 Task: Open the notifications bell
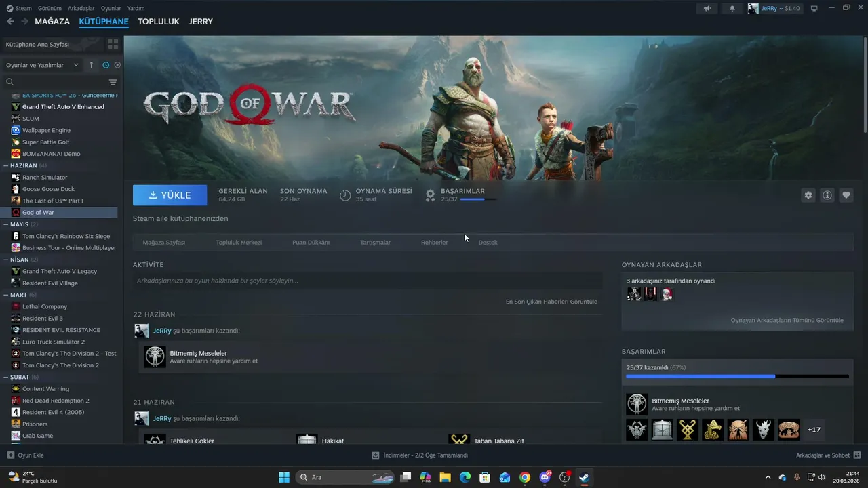point(732,8)
